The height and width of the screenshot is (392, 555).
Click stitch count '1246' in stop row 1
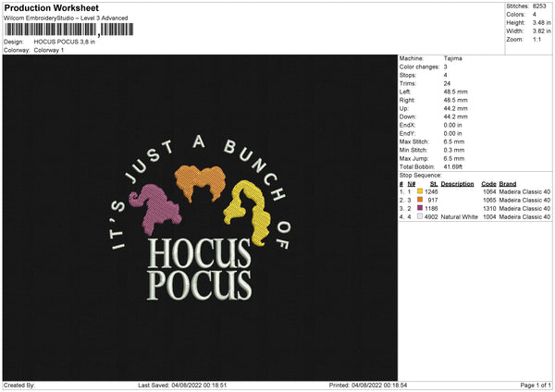tap(431, 191)
